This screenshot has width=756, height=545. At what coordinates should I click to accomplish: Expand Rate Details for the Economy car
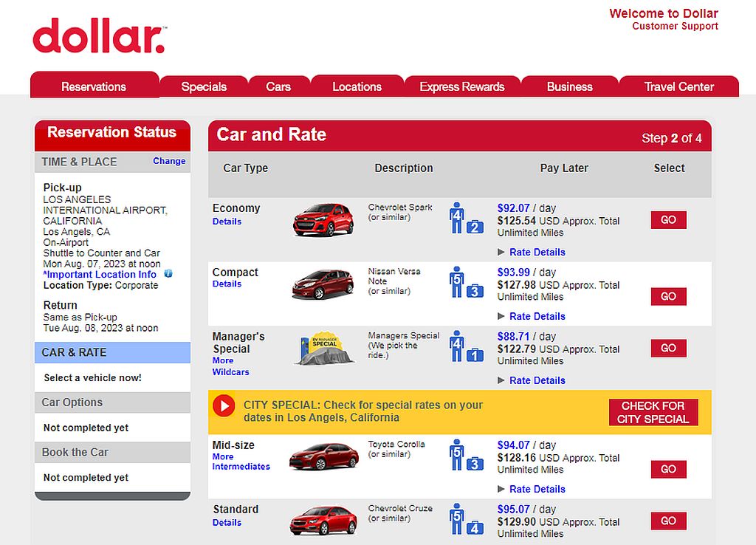[537, 252]
